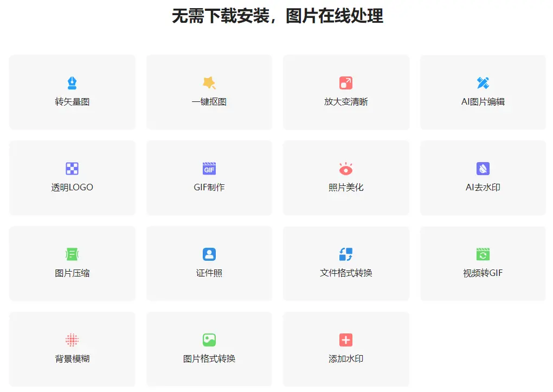Select the blue portrait icon for 证件照
553x392 pixels.
pyautogui.click(x=209, y=254)
